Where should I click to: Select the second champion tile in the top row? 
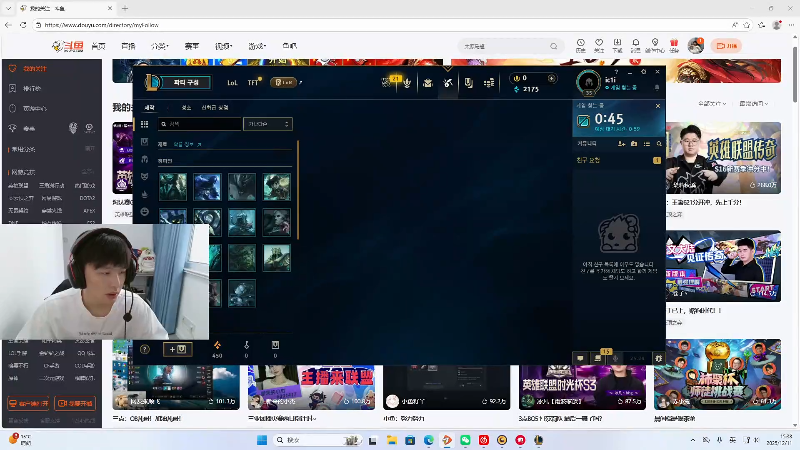tap(208, 186)
